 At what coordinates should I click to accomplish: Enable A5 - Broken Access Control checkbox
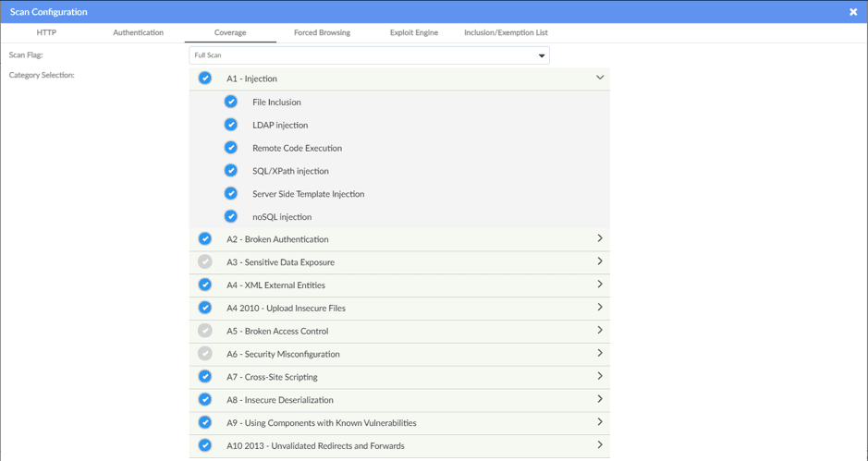click(205, 331)
